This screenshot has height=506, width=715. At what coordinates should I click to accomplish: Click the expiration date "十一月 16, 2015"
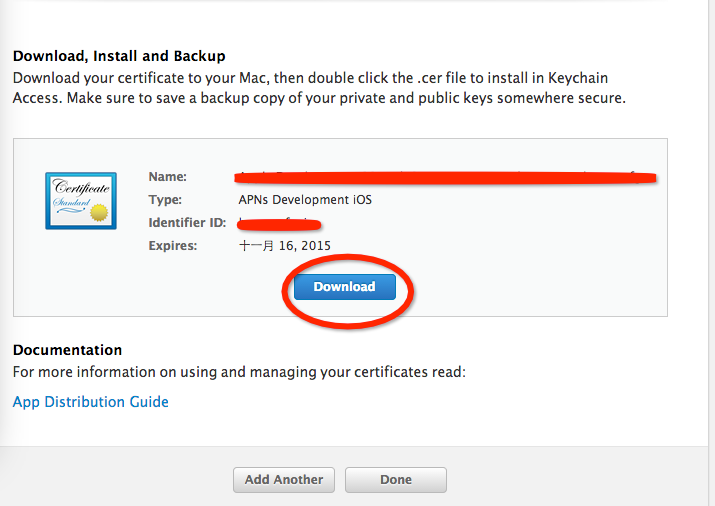pos(285,246)
